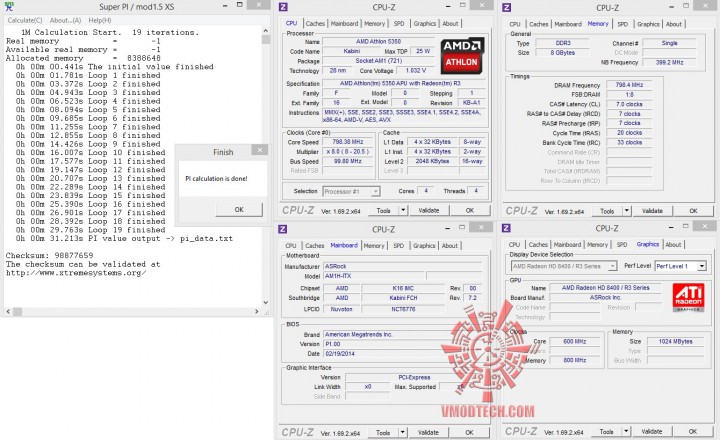Viewport: 720px width, 440px height.
Task: Click scroll right arrow in Super PI output
Action: coord(256,311)
